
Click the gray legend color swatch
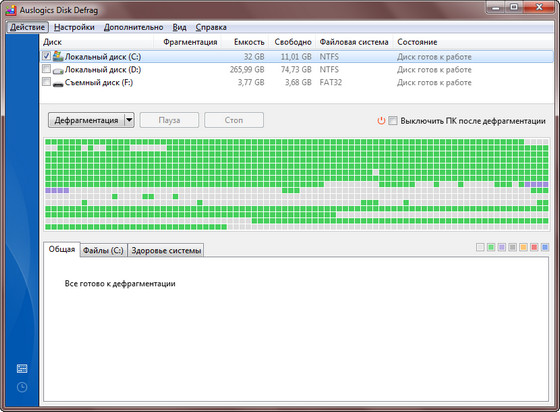tap(512, 247)
